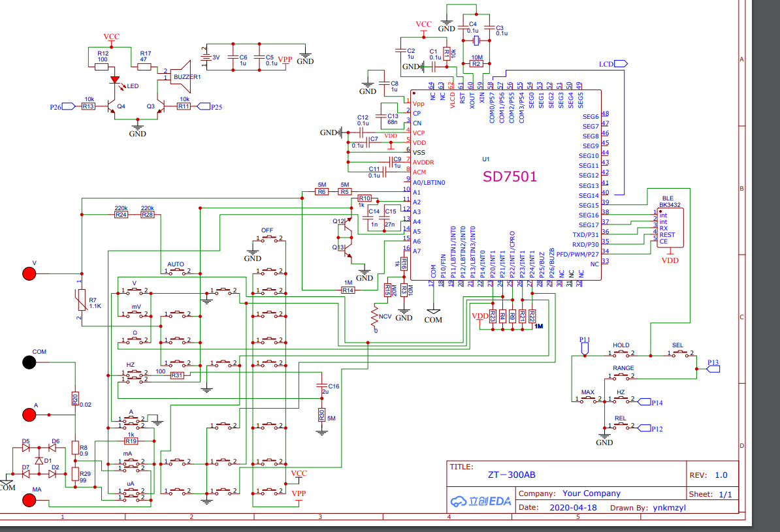Select the red LED diode symbol
This screenshot has height=532, width=780.
(x=116, y=81)
